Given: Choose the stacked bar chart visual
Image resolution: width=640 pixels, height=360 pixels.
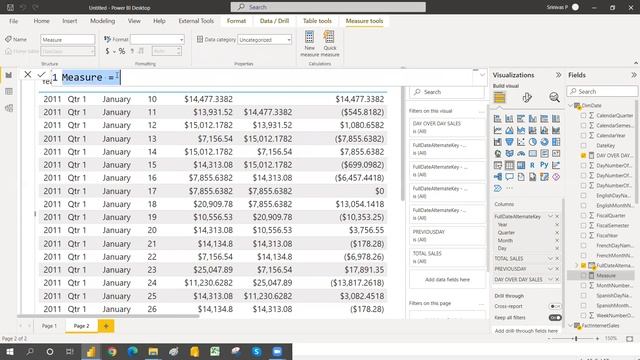Looking at the screenshot, I should (x=498, y=119).
